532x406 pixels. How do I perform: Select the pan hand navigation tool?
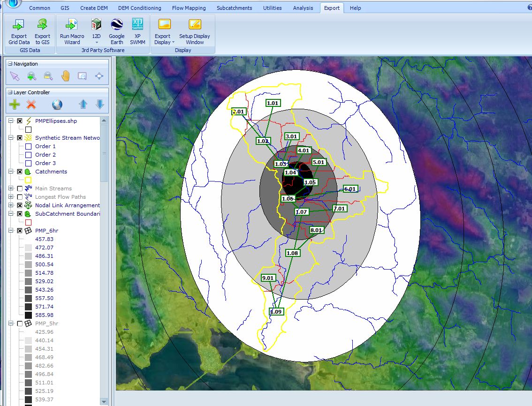point(65,76)
